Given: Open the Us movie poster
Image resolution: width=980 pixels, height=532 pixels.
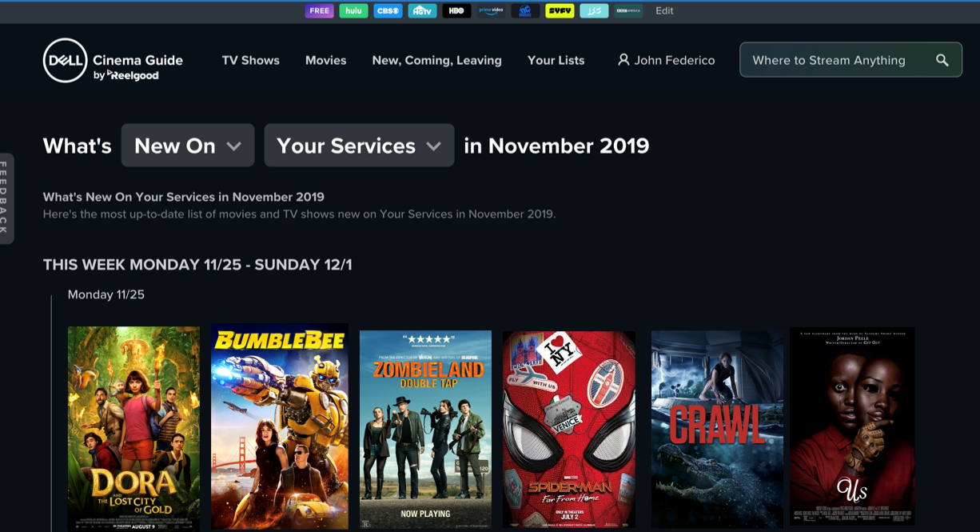Looking at the screenshot, I should [852, 426].
